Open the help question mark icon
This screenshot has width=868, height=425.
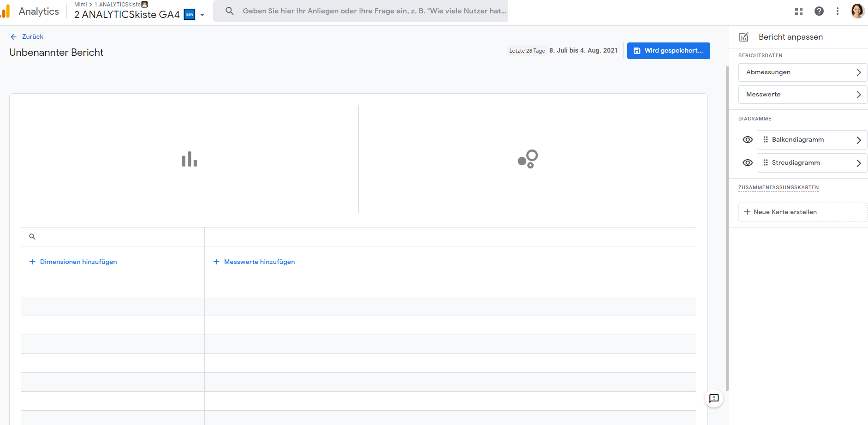click(x=819, y=12)
